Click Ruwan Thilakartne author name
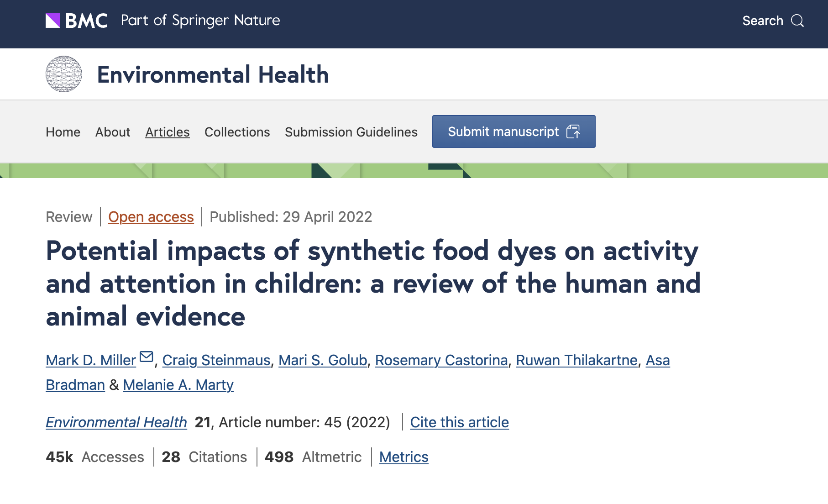The height and width of the screenshot is (504, 828). point(576,360)
